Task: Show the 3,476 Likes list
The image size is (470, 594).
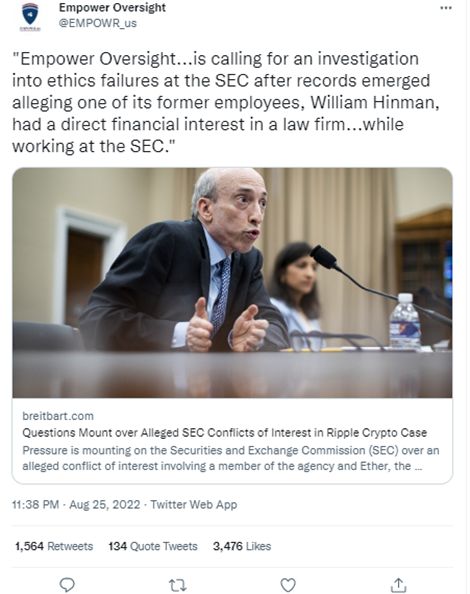Action: (242, 546)
